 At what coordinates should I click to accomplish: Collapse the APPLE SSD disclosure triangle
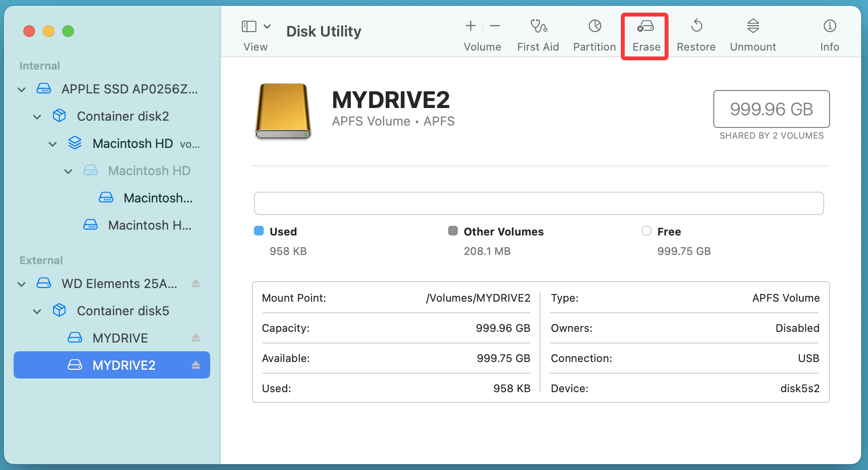tap(21, 89)
